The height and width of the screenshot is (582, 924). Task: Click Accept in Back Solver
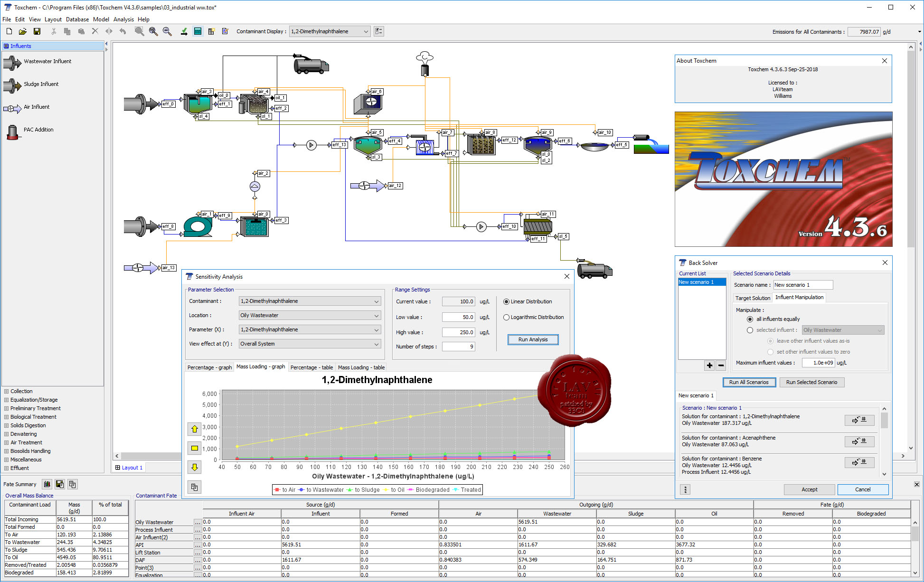coord(810,490)
